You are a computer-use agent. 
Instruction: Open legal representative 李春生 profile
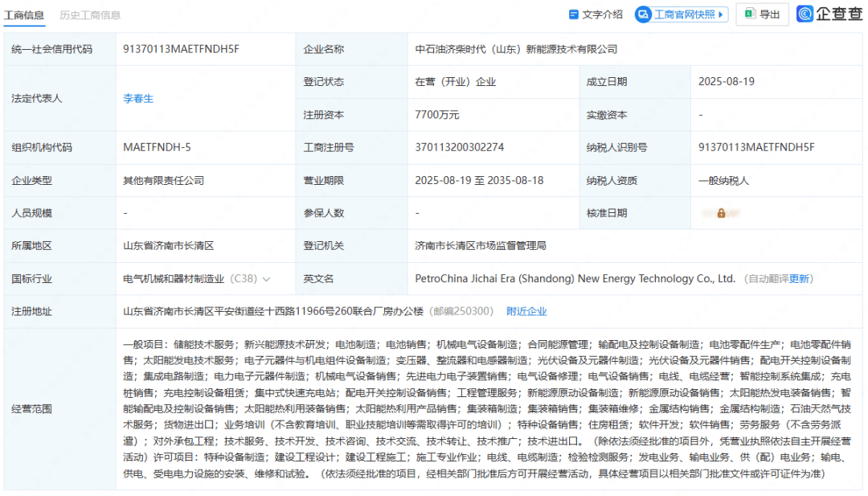[x=138, y=99]
